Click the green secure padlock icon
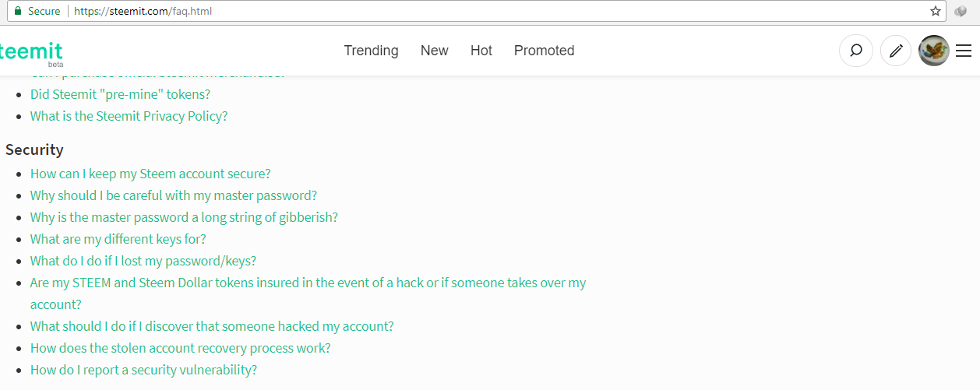Viewport: 980px width, 390px height. pos(17,11)
